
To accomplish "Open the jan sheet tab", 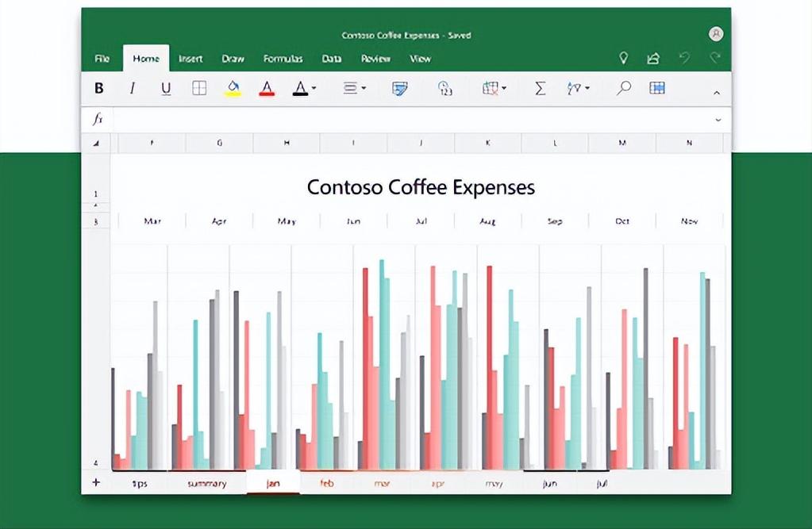I will click(273, 483).
